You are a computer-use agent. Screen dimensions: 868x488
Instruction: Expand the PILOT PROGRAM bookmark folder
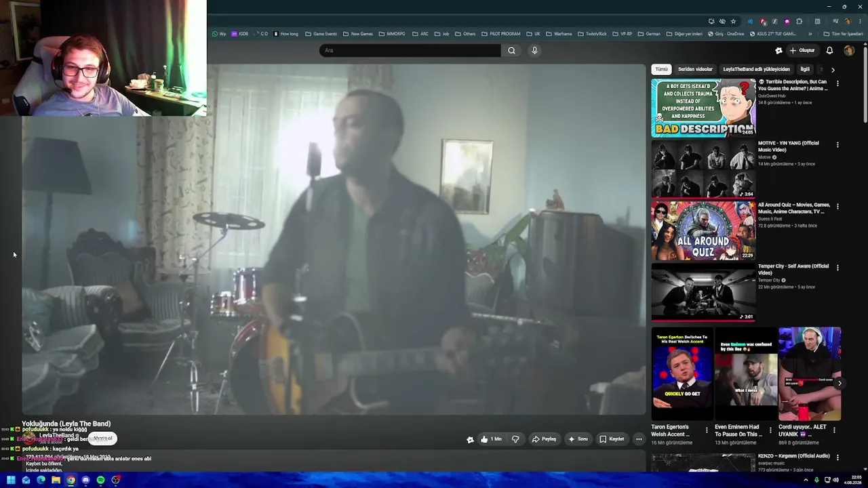pos(501,34)
